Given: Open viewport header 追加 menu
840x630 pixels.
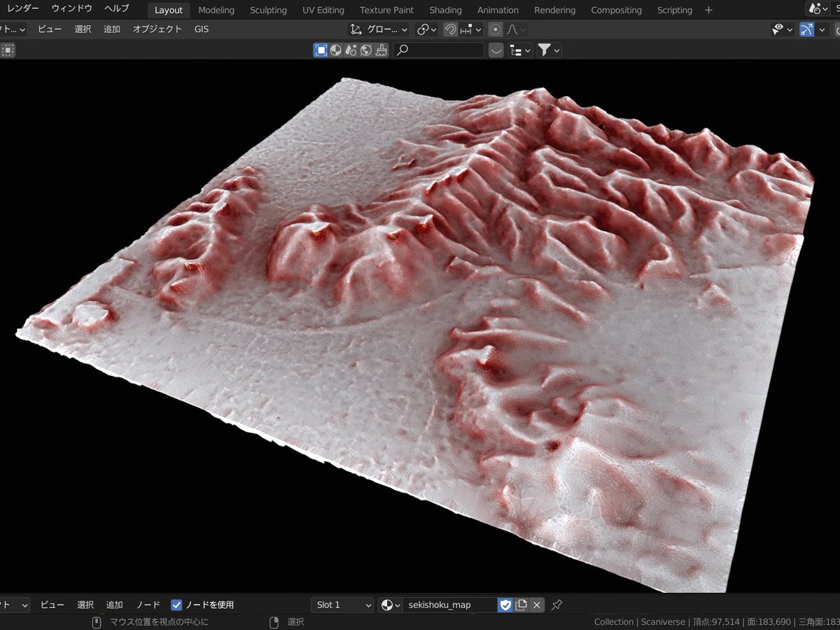Looking at the screenshot, I should click(x=112, y=29).
